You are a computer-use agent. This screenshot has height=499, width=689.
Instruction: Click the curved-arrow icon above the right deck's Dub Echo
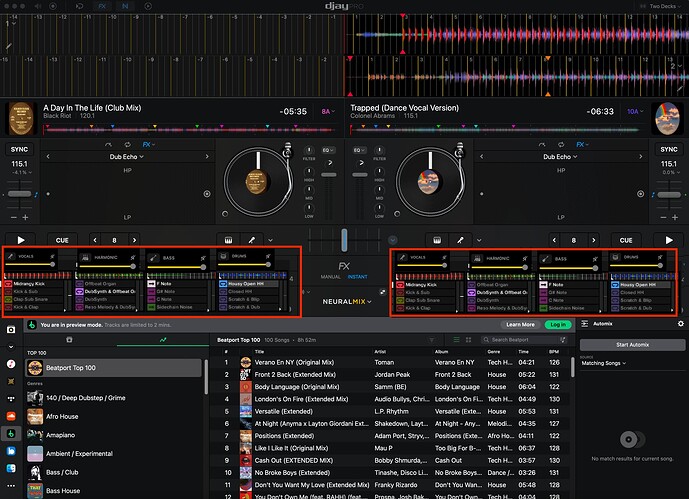pyautogui.click(x=542, y=145)
